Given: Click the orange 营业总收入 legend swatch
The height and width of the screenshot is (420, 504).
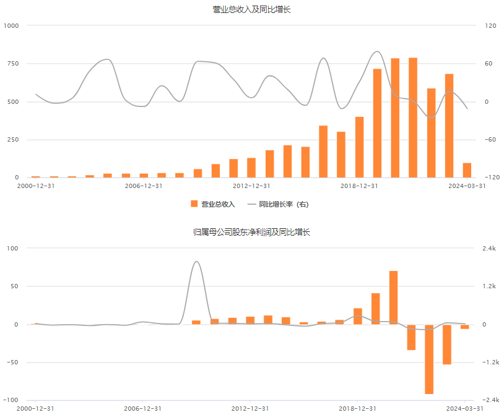Looking at the screenshot, I should pyautogui.click(x=194, y=204).
